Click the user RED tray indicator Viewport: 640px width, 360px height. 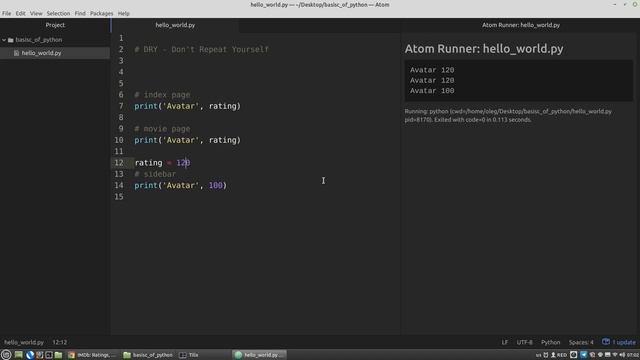click(x=559, y=355)
